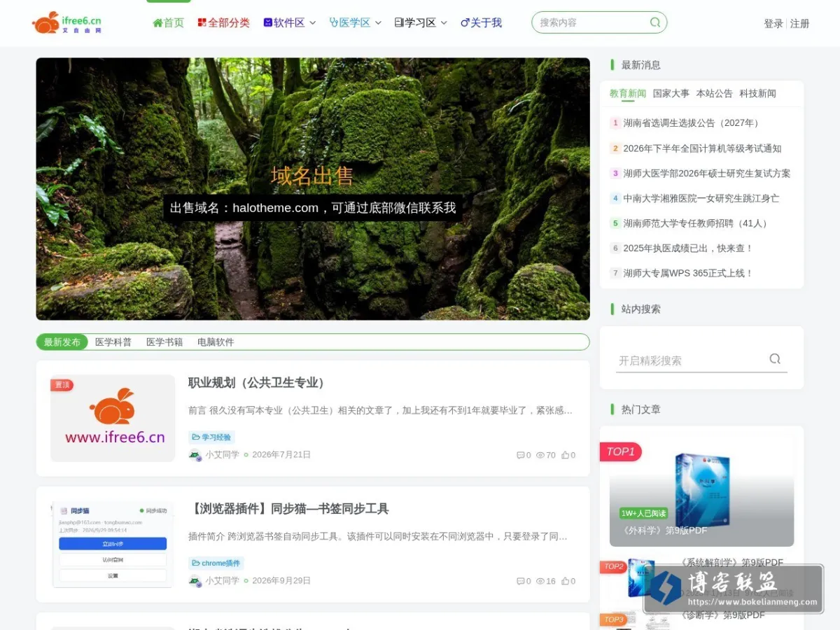Click the header search magnifier icon

(655, 22)
